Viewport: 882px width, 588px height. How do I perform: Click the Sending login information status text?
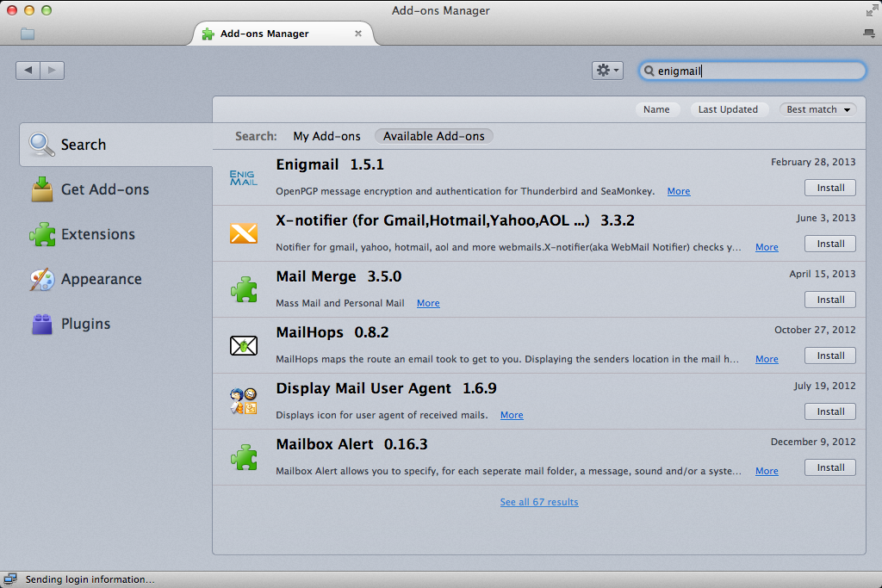90,579
